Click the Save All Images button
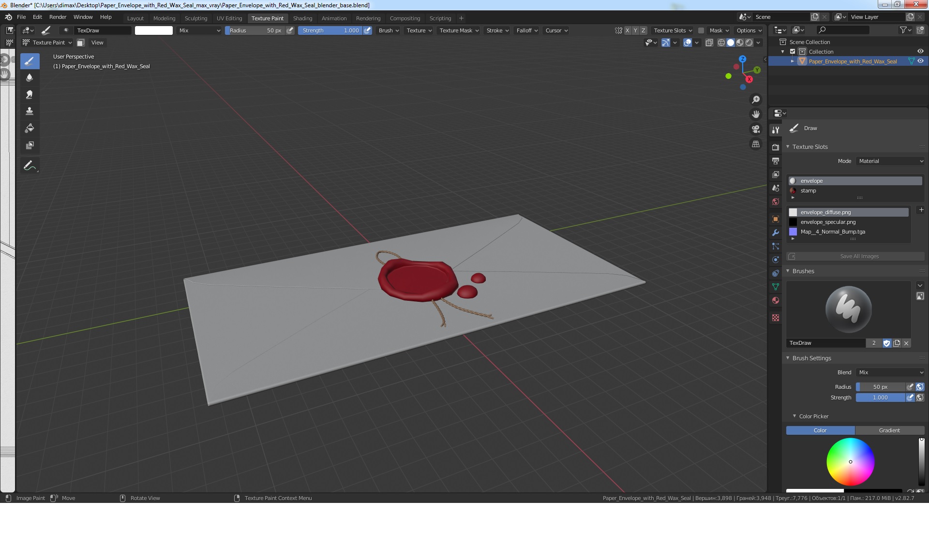 859,256
